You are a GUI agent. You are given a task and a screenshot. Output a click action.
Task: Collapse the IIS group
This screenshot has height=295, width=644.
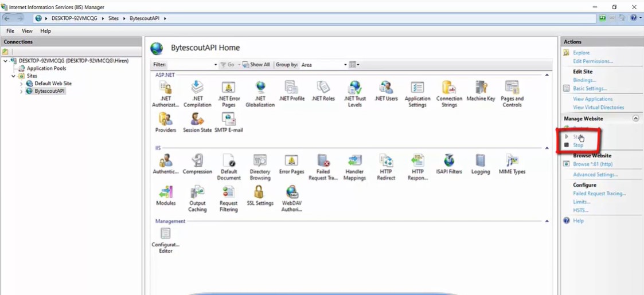547,148
